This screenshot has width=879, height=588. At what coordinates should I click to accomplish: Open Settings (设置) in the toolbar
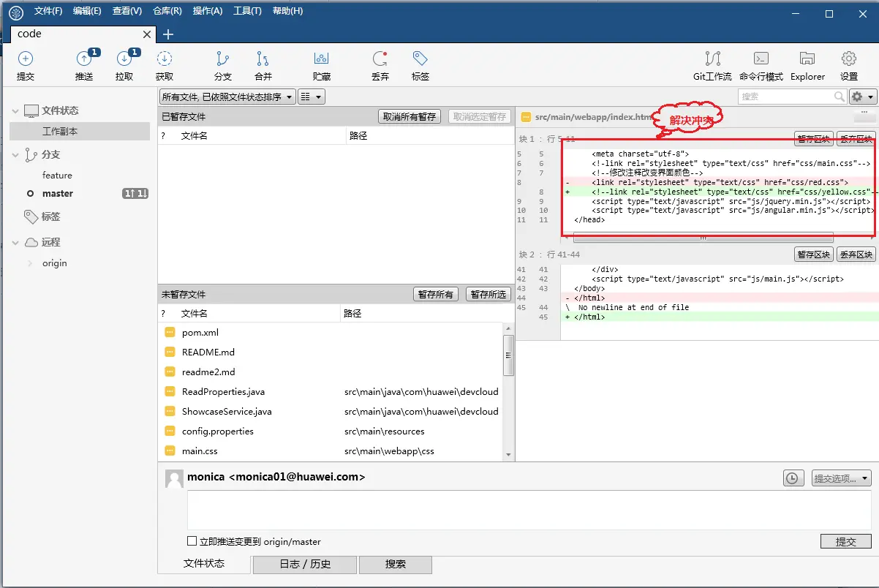(x=849, y=59)
